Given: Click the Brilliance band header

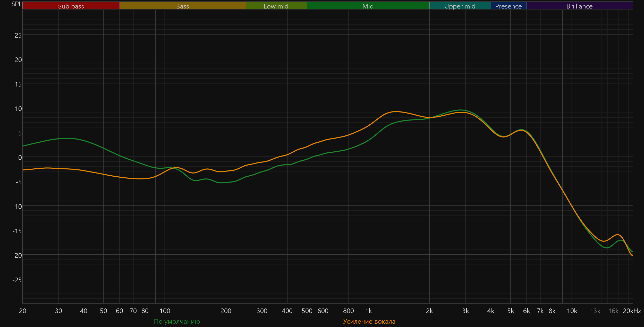Looking at the screenshot, I should 579,6.
